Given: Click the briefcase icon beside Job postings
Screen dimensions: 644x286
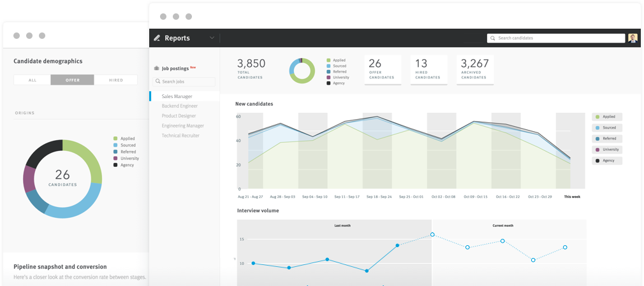Looking at the screenshot, I should coord(156,69).
